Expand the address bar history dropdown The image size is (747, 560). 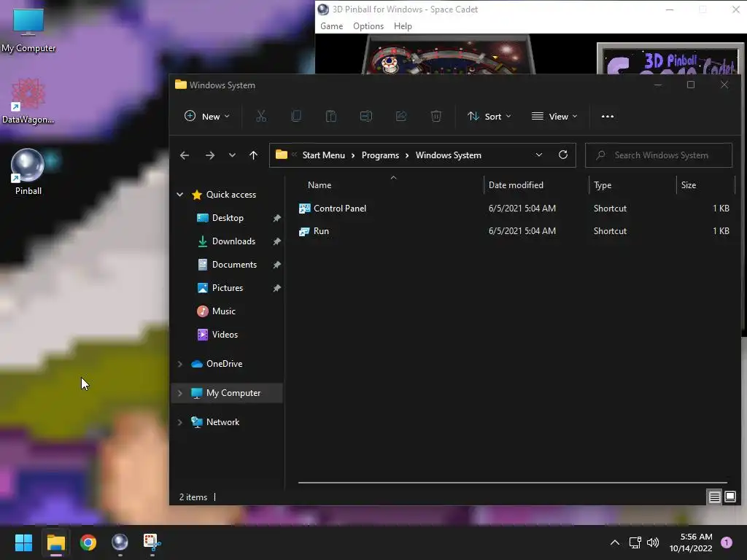point(539,155)
